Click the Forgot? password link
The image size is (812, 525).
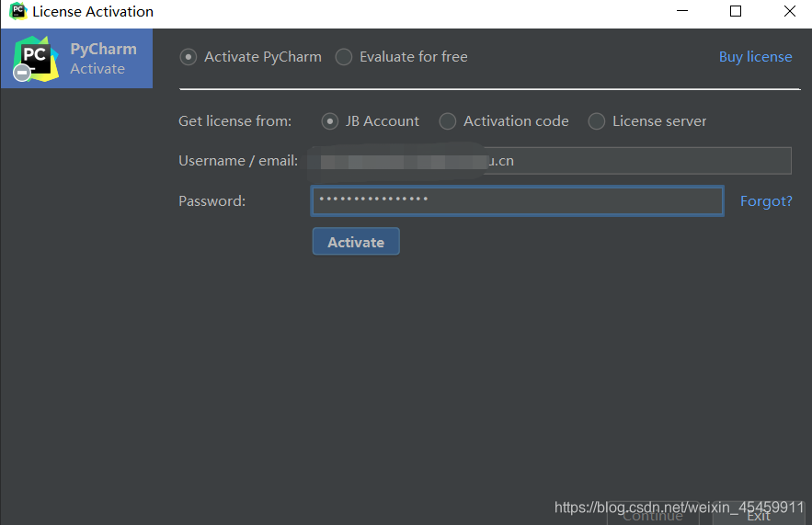[766, 200]
